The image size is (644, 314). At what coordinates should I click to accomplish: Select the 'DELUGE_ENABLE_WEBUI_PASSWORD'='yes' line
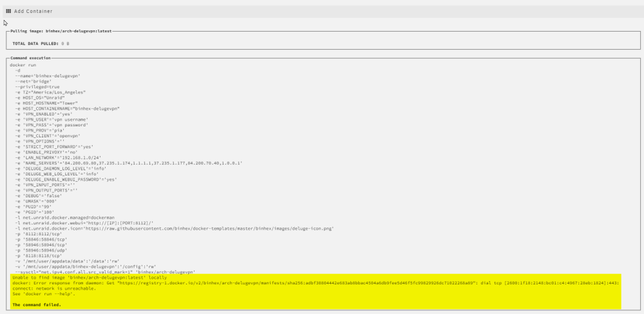point(66,179)
